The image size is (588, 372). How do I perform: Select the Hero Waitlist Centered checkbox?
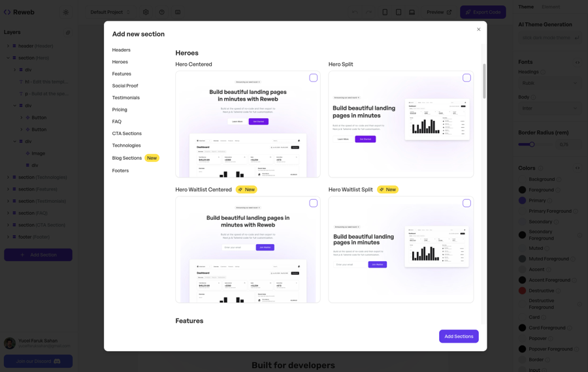[313, 203]
